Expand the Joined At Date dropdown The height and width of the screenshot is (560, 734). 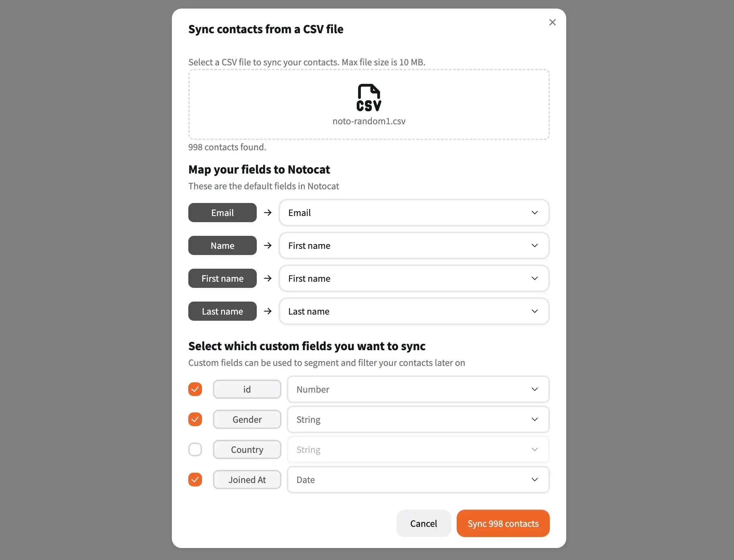point(533,480)
